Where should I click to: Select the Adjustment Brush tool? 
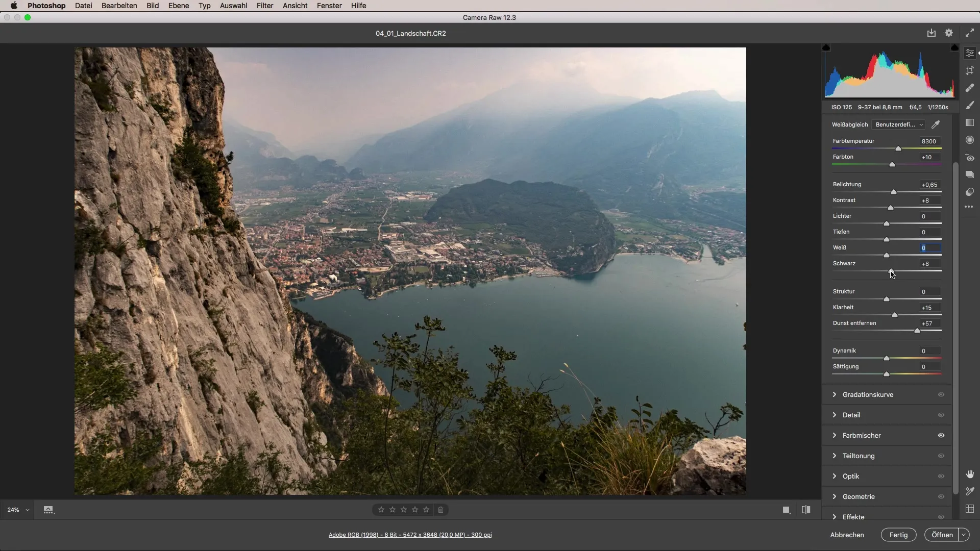coord(970,106)
